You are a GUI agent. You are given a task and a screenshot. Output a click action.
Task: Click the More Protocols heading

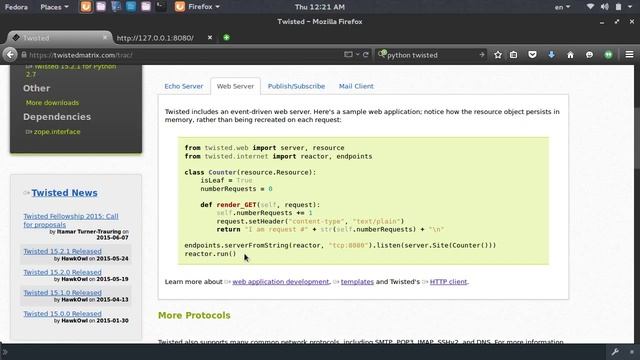click(x=194, y=316)
